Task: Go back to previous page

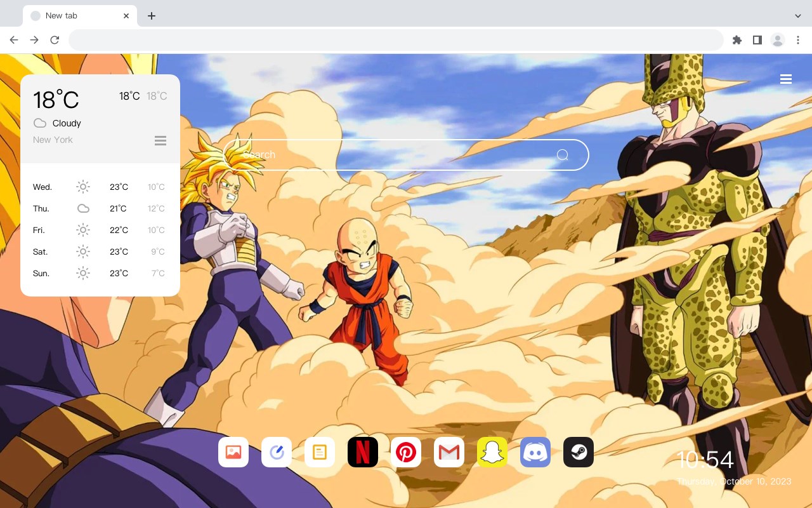Action: (x=14, y=40)
